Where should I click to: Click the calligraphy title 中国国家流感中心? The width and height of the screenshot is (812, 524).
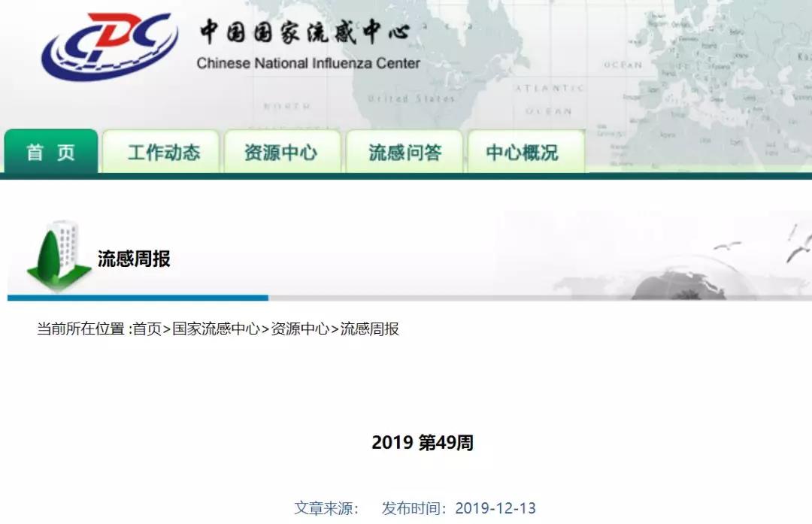(x=304, y=32)
